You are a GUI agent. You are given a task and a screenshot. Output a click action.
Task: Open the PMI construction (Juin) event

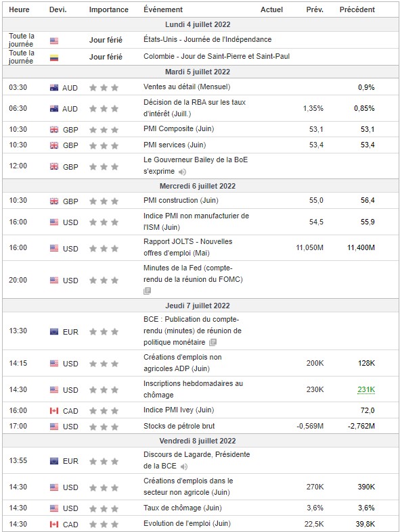[x=181, y=201]
